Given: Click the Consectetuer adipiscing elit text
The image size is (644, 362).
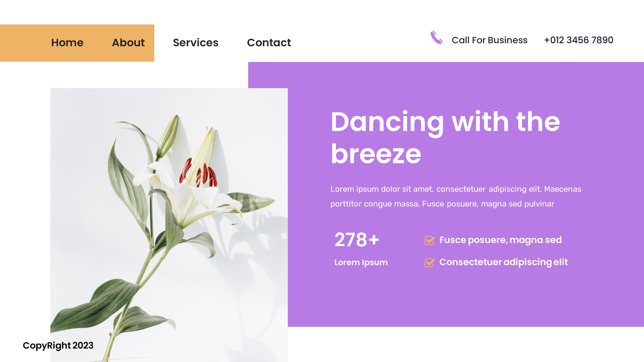Looking at the screenshot, I should 503,262.
